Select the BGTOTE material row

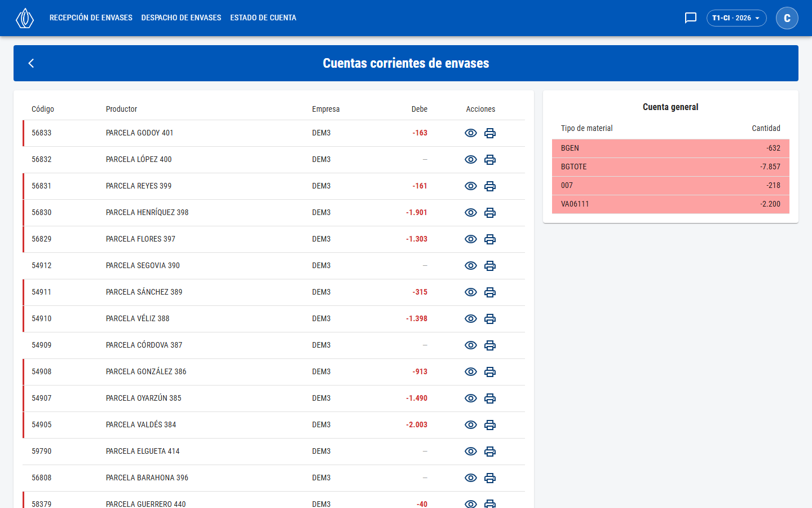click(x=670, y=167)
